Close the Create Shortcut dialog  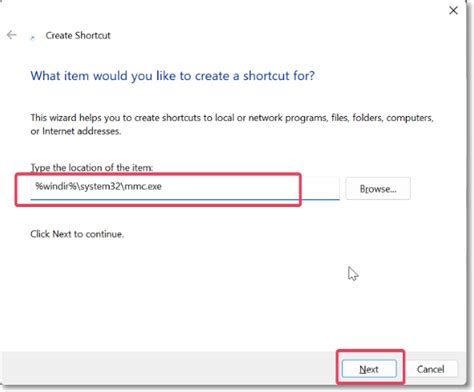click(453, 11)
